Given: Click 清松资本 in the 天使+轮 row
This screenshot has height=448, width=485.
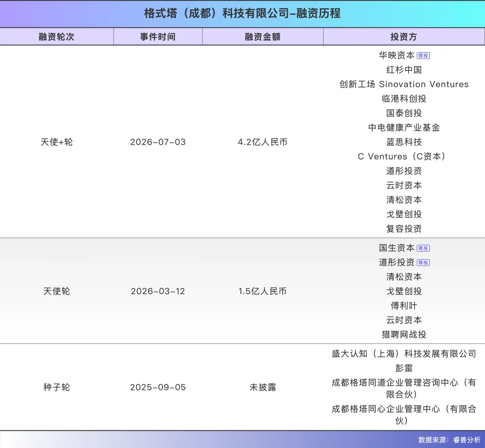Looking at the screenshot, I should point(404,200).
